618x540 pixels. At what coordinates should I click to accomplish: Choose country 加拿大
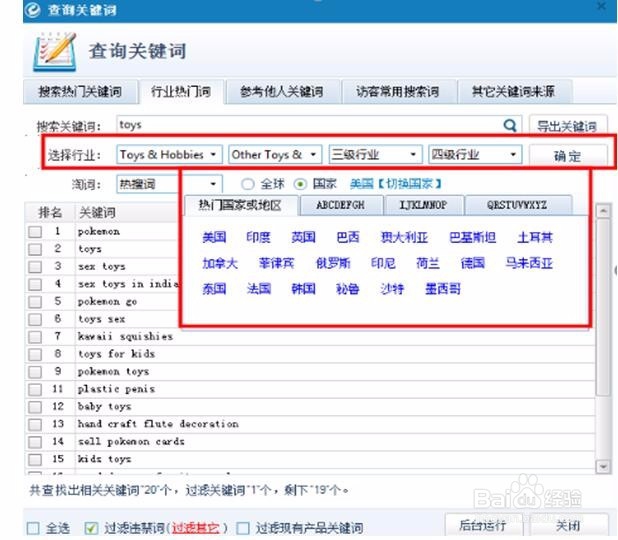(220, 263)
